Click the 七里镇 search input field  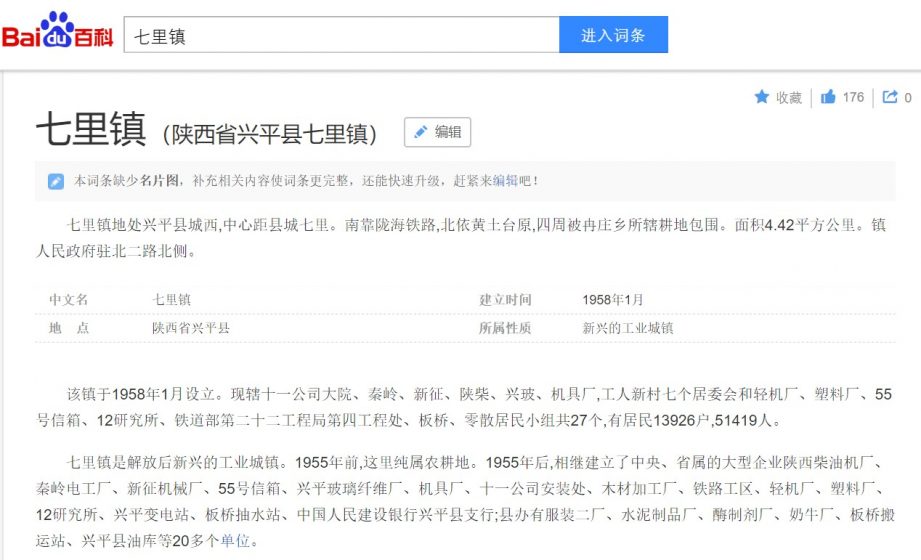pos(341,35)
